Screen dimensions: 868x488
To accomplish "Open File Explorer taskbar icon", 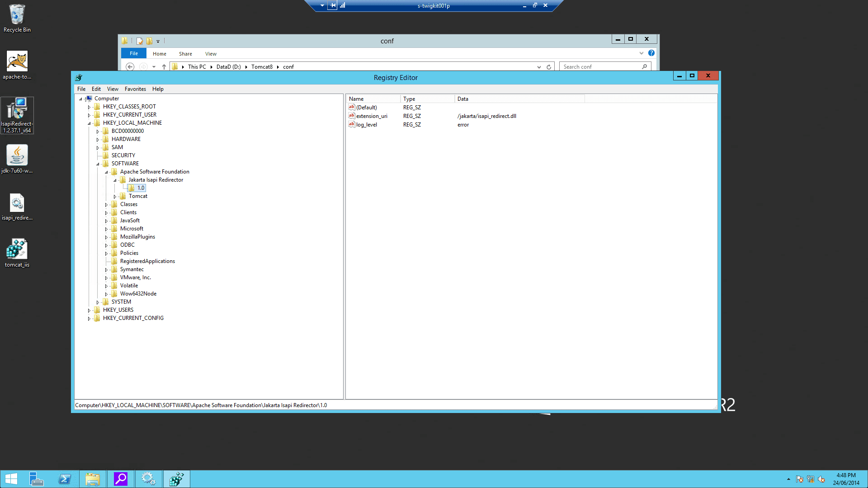I will (93, 479).
